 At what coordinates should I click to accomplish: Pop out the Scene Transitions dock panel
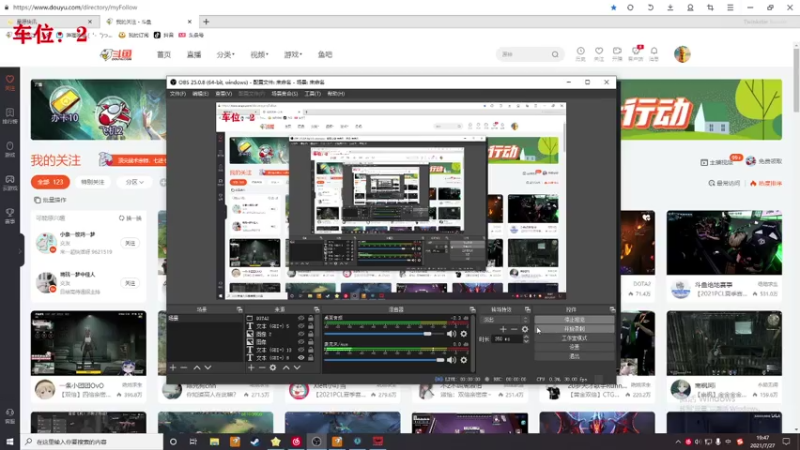[528, 309]
